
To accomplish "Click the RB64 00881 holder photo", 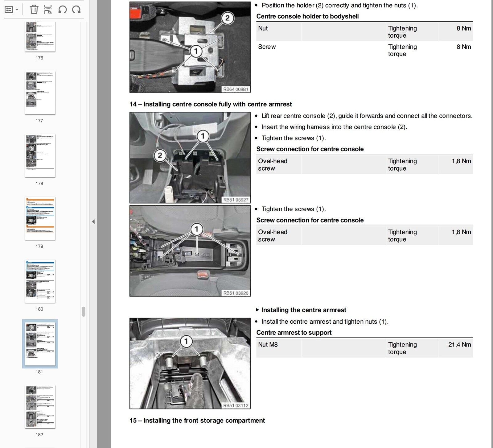I will (190, 47).
